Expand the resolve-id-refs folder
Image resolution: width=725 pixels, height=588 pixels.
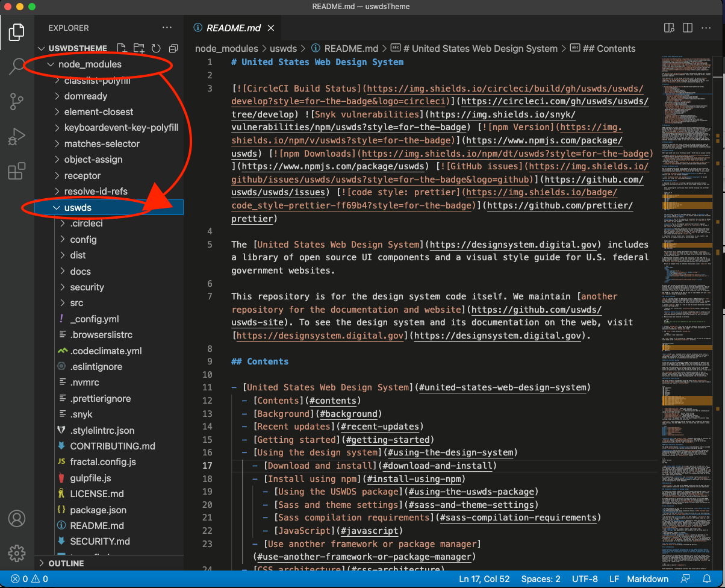pos(109,192)
